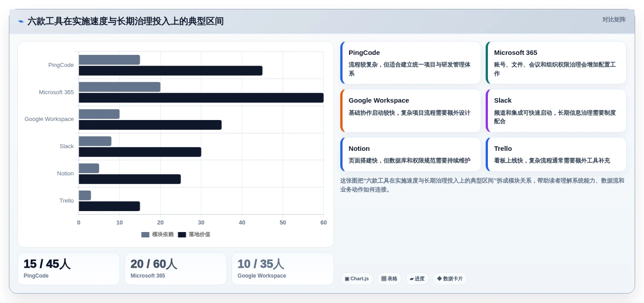Click the Google Workspace 落地价值 dark bar
Image resolution: width=644 pixels, height=303 pixels.
point(150,125)
